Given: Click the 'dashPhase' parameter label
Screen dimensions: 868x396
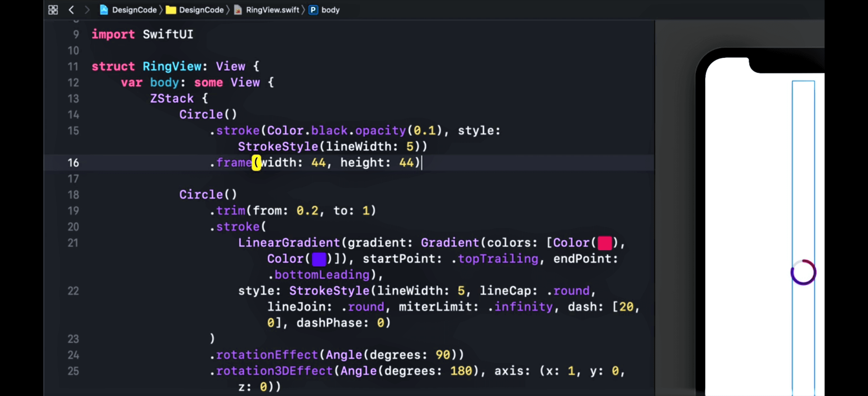Looking at the screenshot, I should (330, 323).
